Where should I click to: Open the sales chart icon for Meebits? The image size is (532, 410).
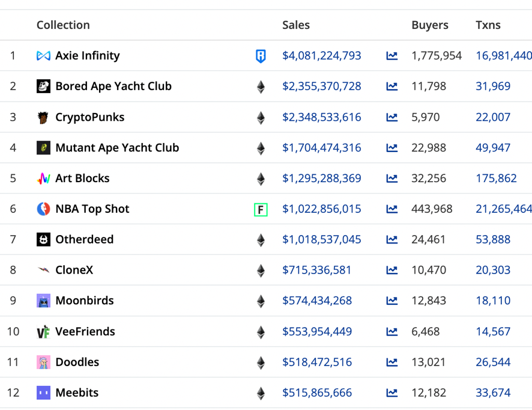pos(392,393)
